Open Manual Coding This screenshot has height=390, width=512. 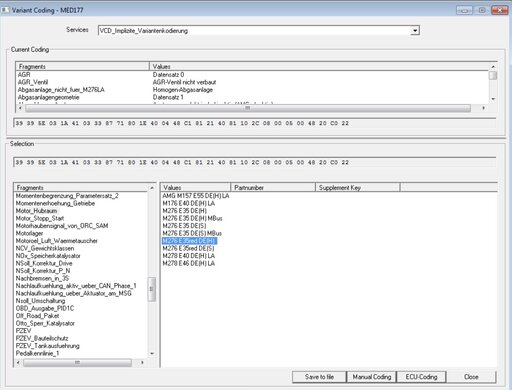tap(372, 377)
